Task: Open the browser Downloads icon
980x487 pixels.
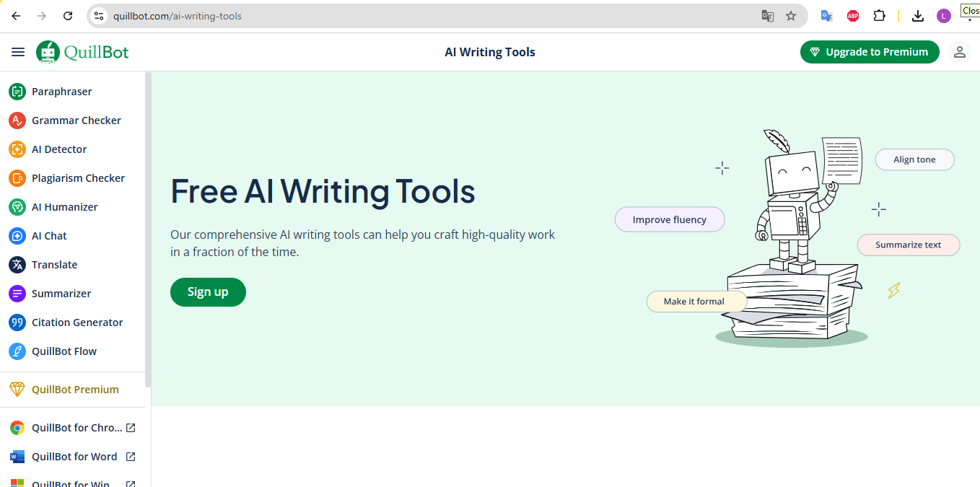Action: 918,16
